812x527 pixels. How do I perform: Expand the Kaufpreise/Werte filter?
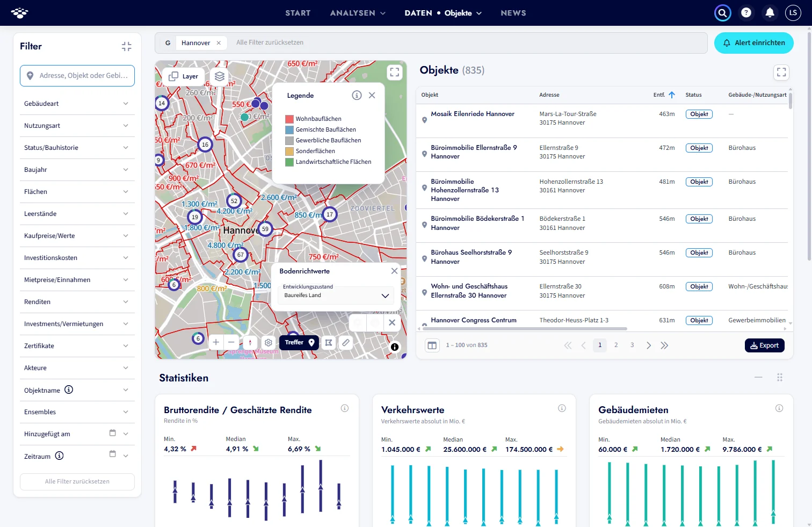(77, 236)
